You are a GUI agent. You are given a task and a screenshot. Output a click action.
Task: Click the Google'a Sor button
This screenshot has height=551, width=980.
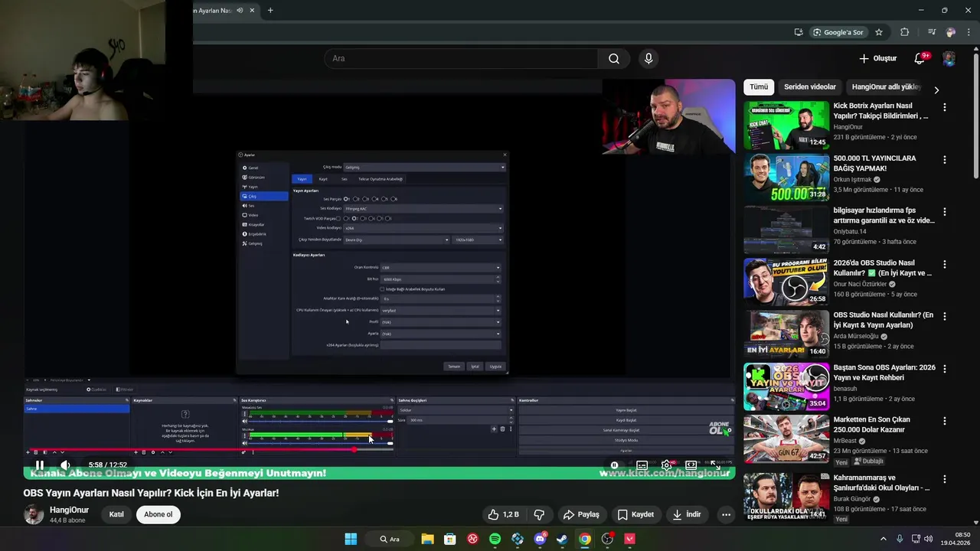click(838, 32)
